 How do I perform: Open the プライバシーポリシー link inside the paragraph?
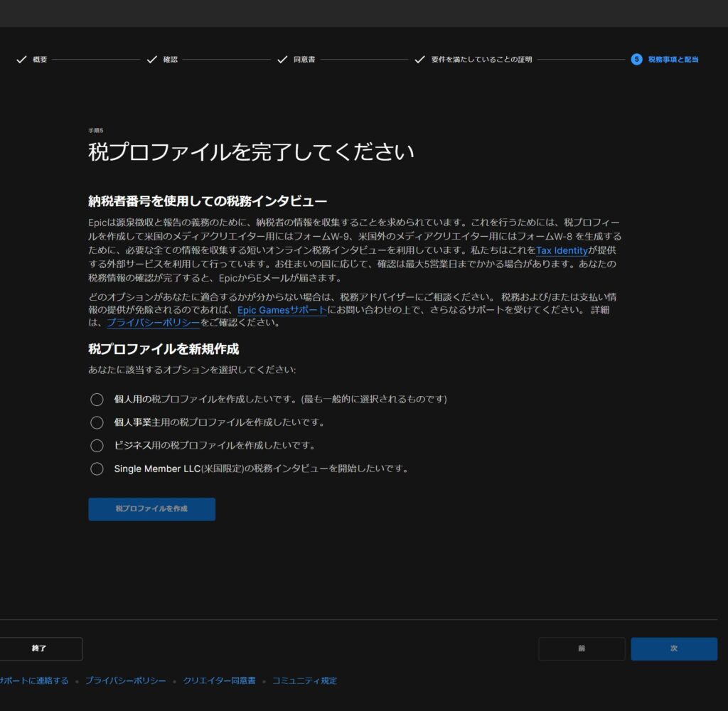click(153, 323)
